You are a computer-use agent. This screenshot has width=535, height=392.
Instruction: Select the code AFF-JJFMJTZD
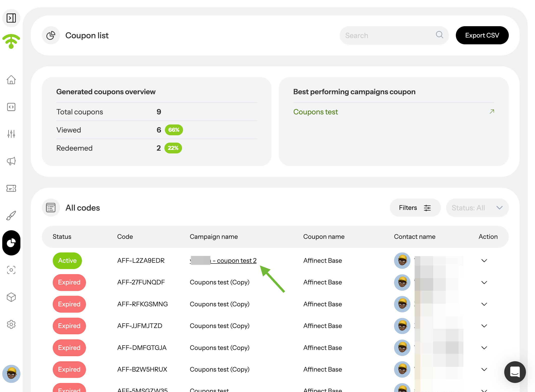tap(140, 326)
